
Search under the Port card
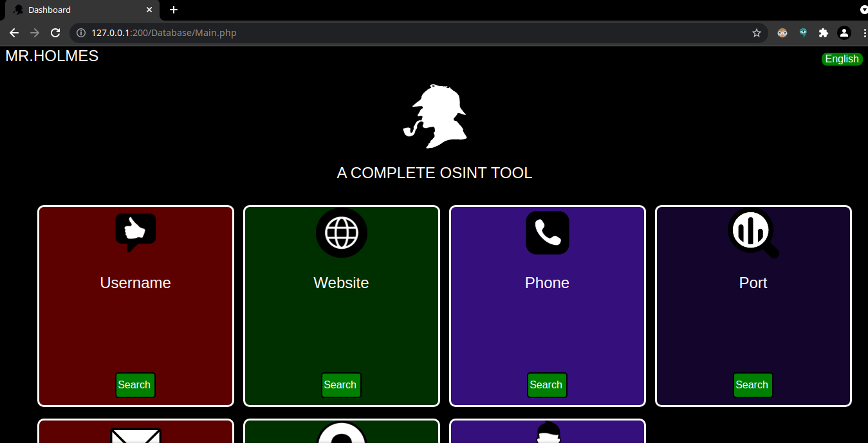tap(753, 385)
